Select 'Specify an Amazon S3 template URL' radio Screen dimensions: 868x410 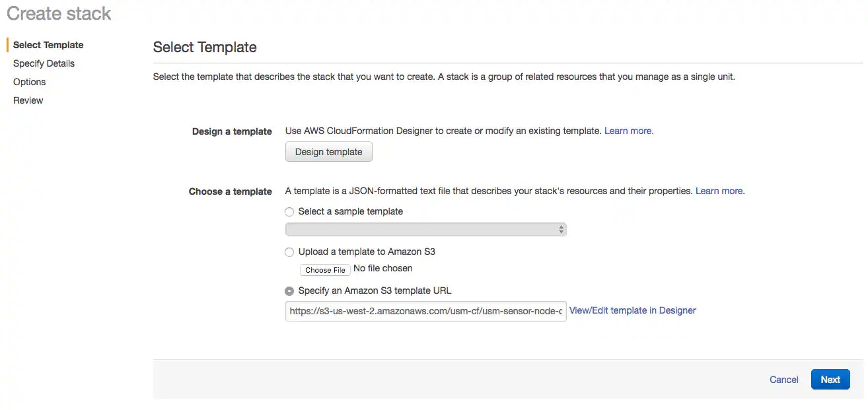(x=289, y=291)
